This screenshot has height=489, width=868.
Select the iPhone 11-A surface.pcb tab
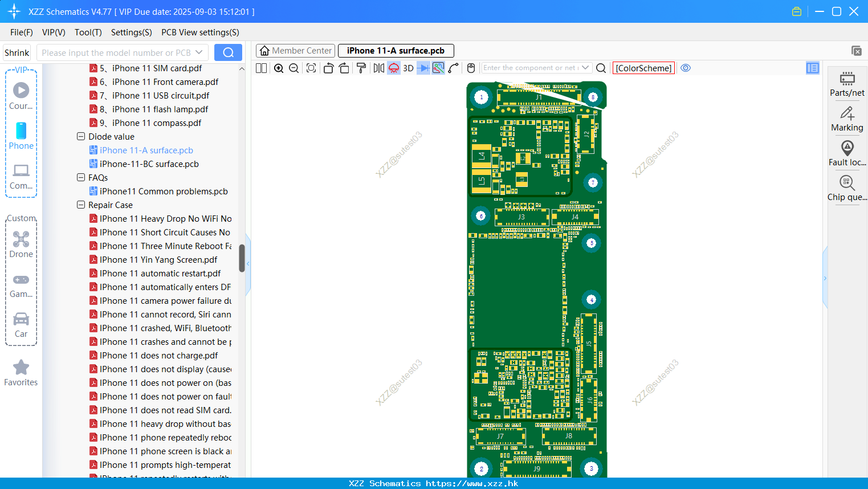(x=396, y=51)
